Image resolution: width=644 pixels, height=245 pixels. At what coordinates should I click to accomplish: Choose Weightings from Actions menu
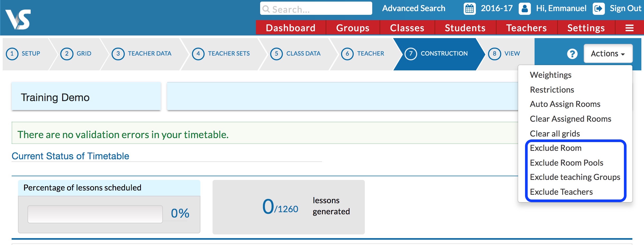[551, 75]
